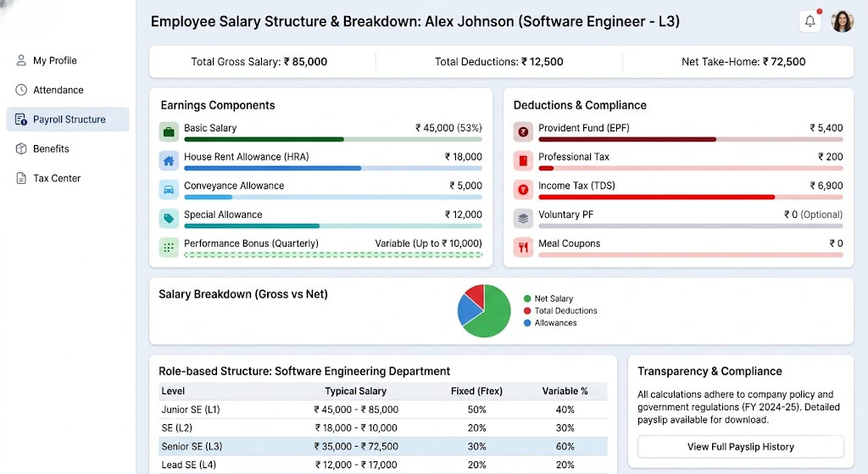The width and height of the screenshot is (868, 474).
Task: Click the Voluntary PF layers icon
Action: [523, 218]
